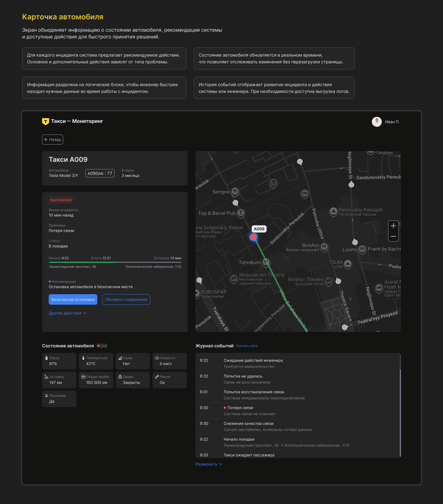443x504 pixels.
Task: Click the Безопасная остановка button
Action: tap(73, 299)
